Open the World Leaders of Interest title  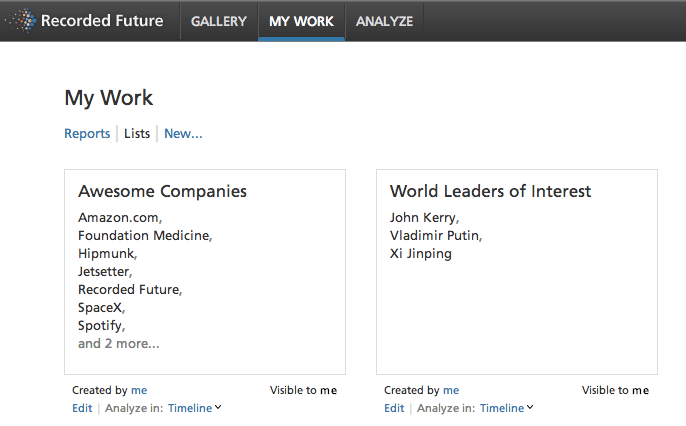point(490,191)
